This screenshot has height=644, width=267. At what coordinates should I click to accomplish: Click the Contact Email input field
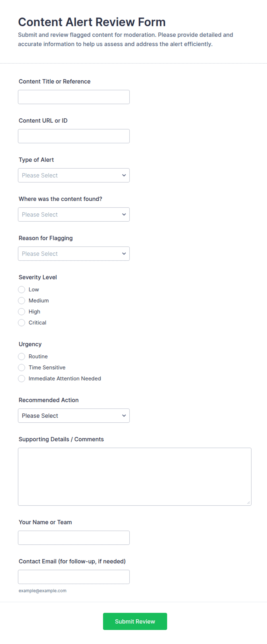pos(74,577)
